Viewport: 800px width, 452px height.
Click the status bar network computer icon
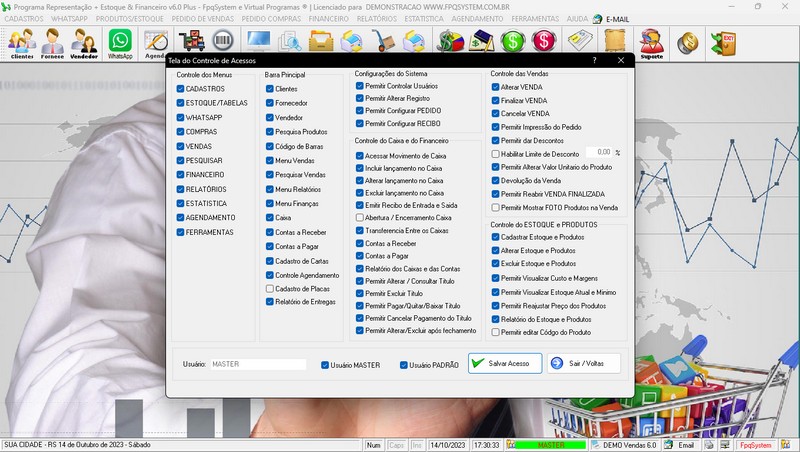click(x=725, y=445)
